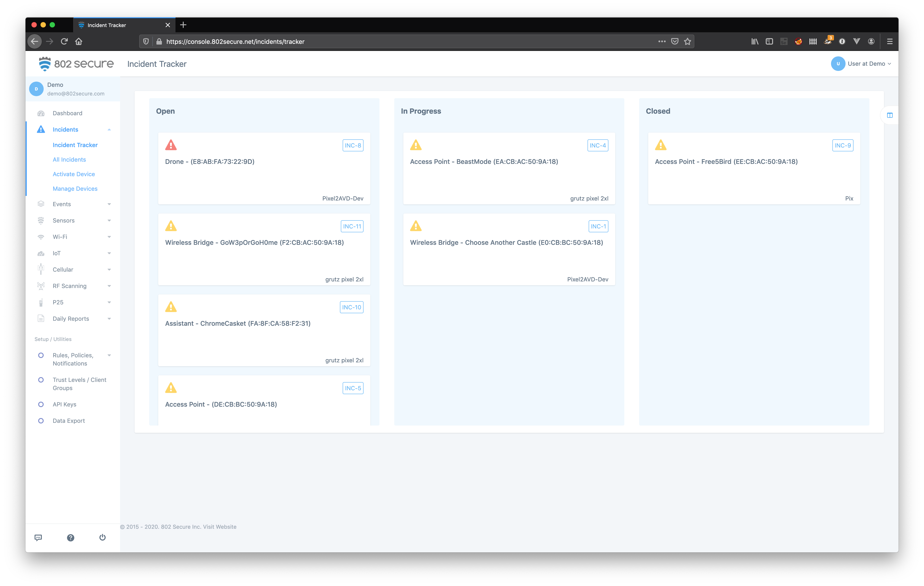Image resolution: width=924 pixels, height=586 pixels.
Task: Click the Visit Website footer link
Action: [219, 526]
